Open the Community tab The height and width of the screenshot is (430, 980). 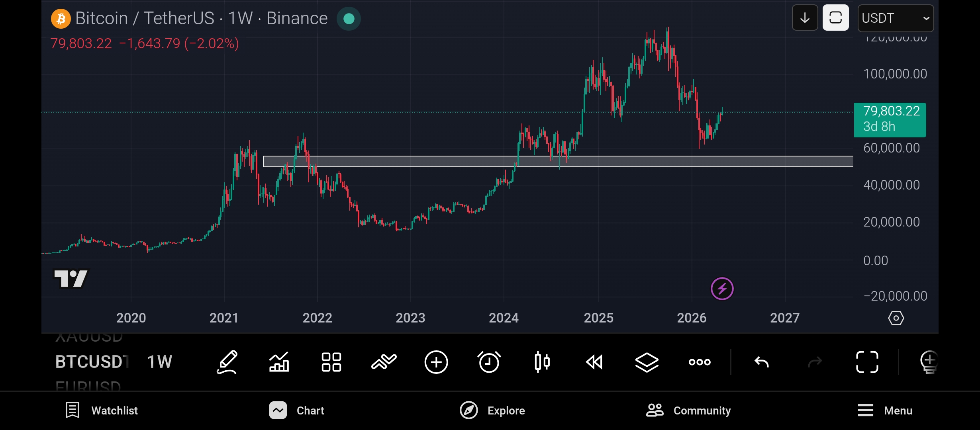688,410
